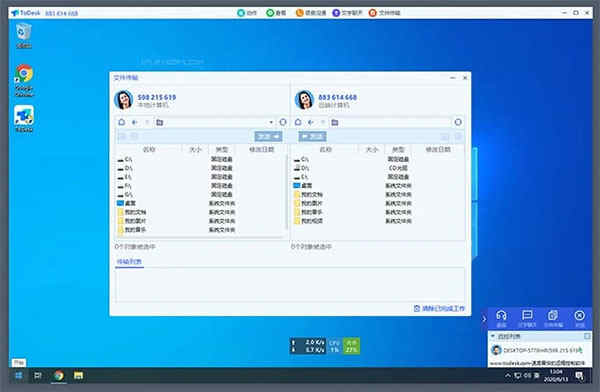Click the headset voice icon in side panel
The image size is (600, 392).
[501, 318]
